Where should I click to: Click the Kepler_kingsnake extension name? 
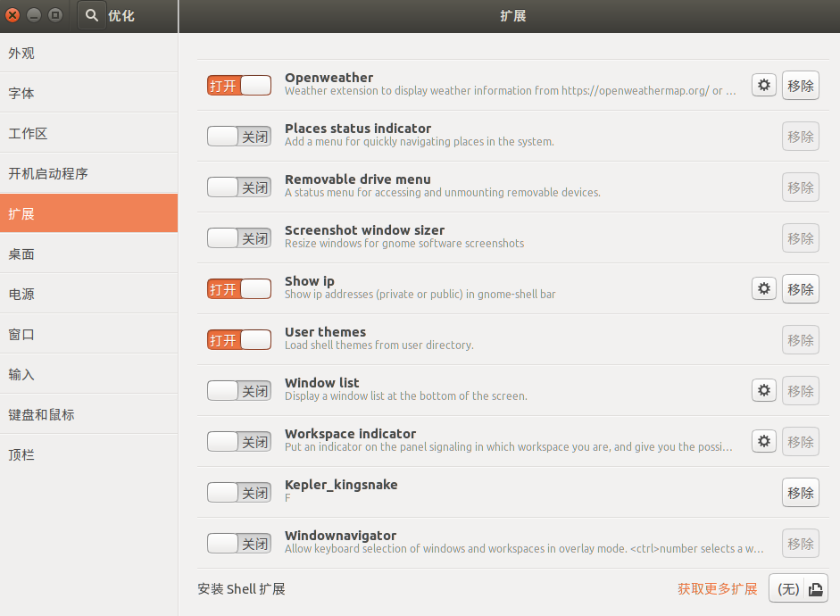point(341,485)
